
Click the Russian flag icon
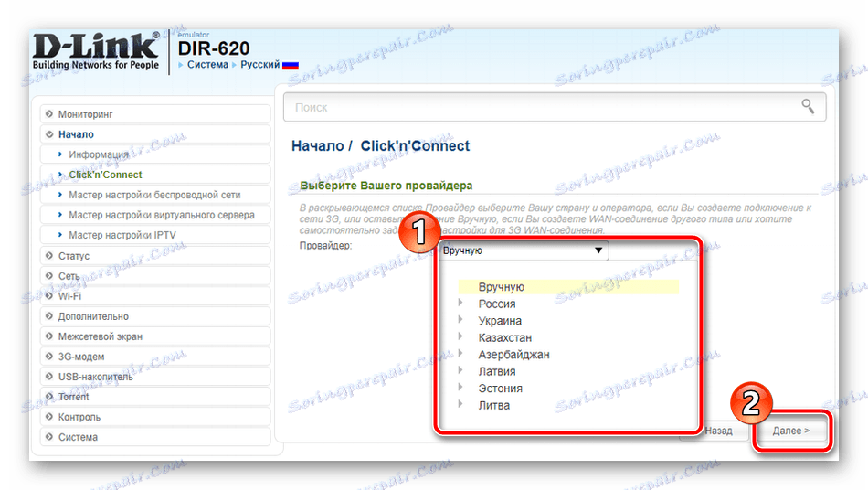[x=290, y=65]
